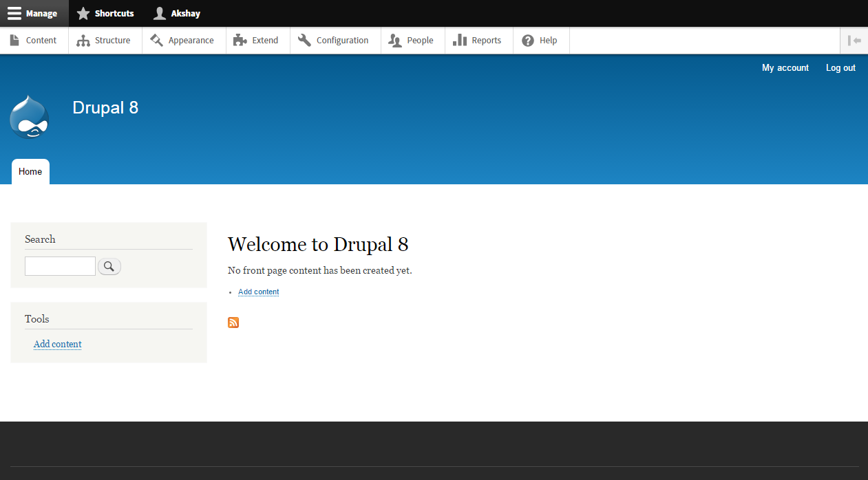Viewport: 868px width, 480px height.
Task: Open the Appearance settings
Action: point(182,41)
